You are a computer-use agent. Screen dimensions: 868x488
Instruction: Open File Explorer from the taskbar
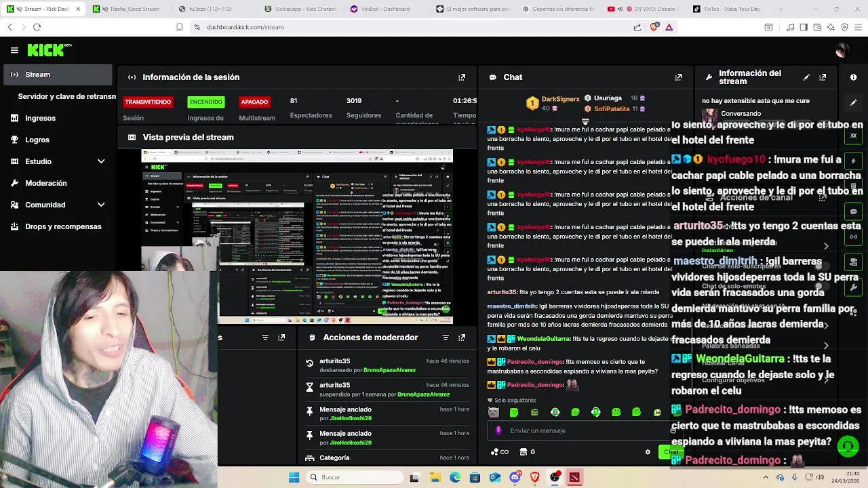point(435,477)
